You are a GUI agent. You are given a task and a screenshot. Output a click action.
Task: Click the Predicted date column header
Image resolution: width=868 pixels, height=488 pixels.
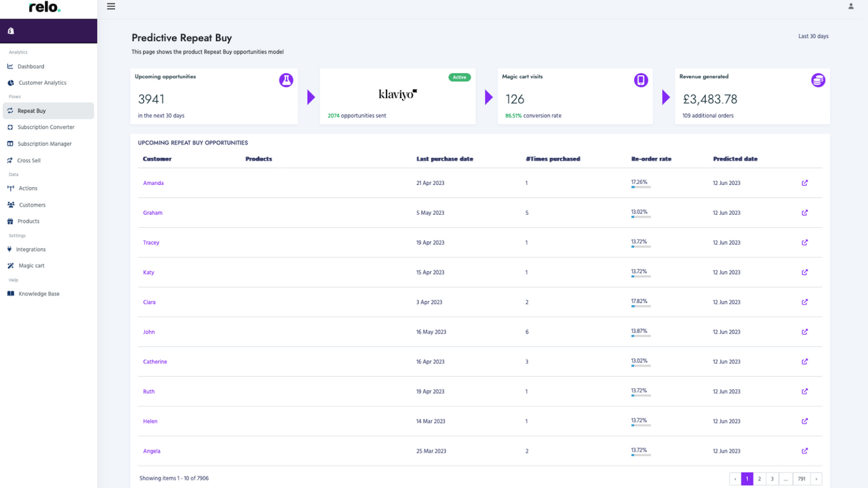[x=735, y=159]
